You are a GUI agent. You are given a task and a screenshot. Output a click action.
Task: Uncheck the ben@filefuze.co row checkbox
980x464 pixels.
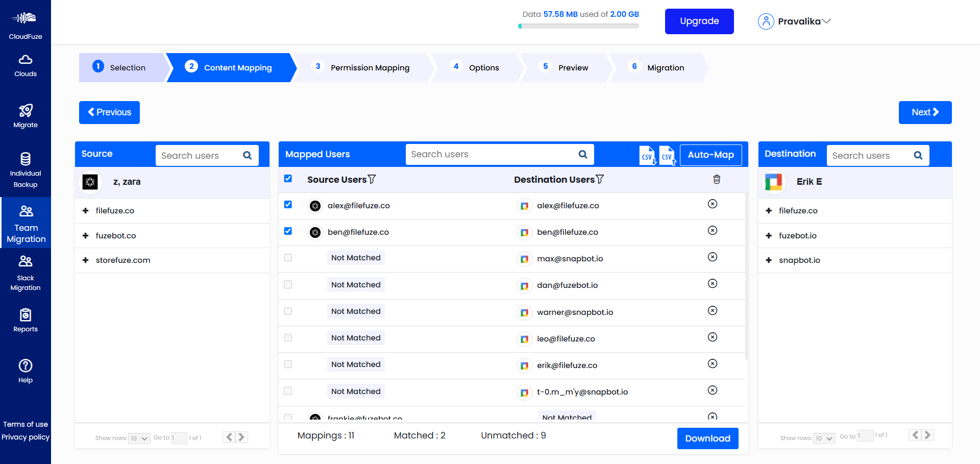point(288,231)
